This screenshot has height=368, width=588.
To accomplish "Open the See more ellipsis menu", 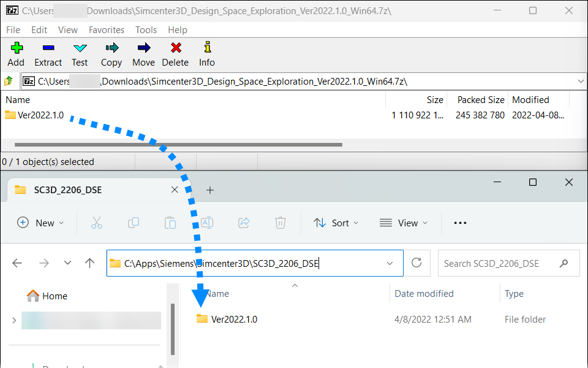I will coord(460,223).
